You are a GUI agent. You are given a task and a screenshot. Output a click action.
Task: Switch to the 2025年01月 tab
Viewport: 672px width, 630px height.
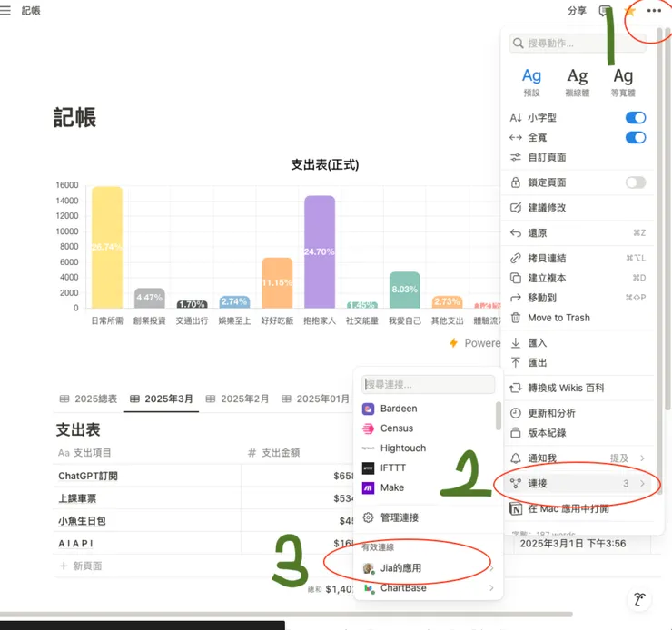[315, 399]
